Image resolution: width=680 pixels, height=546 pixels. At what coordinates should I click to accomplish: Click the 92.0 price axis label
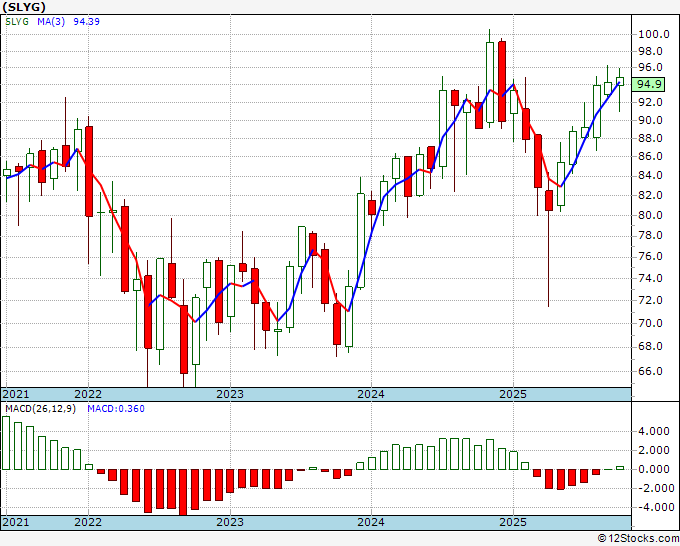(650, 102)
